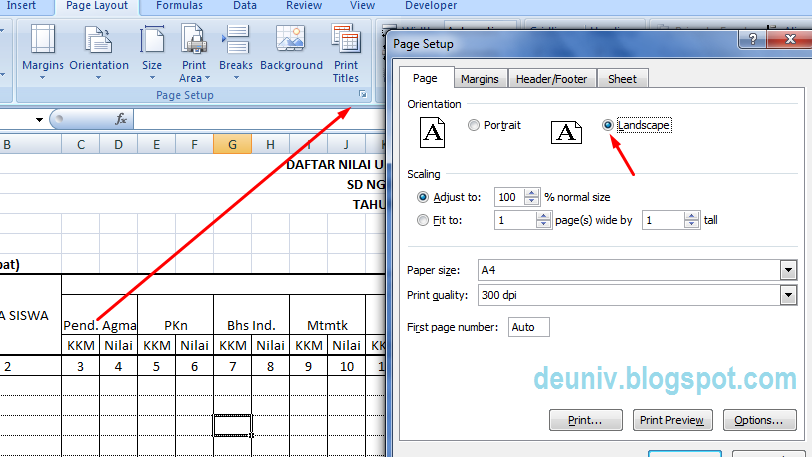Image resolution: width=812 pixels, height=457 pixels.
Task: Click the Options... button
Action: click(759, 420)
